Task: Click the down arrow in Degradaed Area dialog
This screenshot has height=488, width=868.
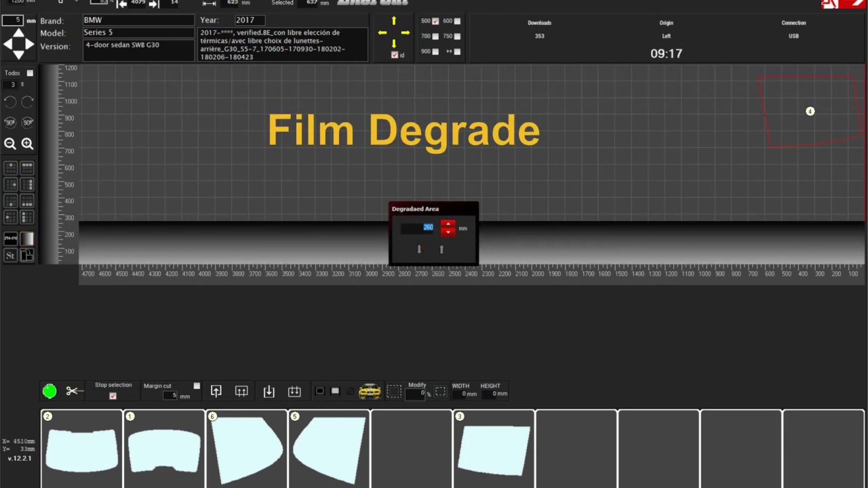Action: (419, 249)
